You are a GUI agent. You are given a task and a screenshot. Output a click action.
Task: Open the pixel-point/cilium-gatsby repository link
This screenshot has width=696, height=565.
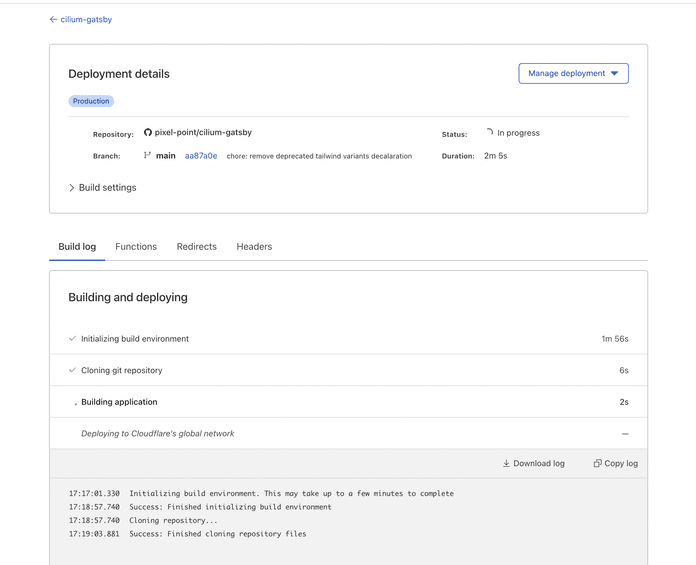point(203,133)
